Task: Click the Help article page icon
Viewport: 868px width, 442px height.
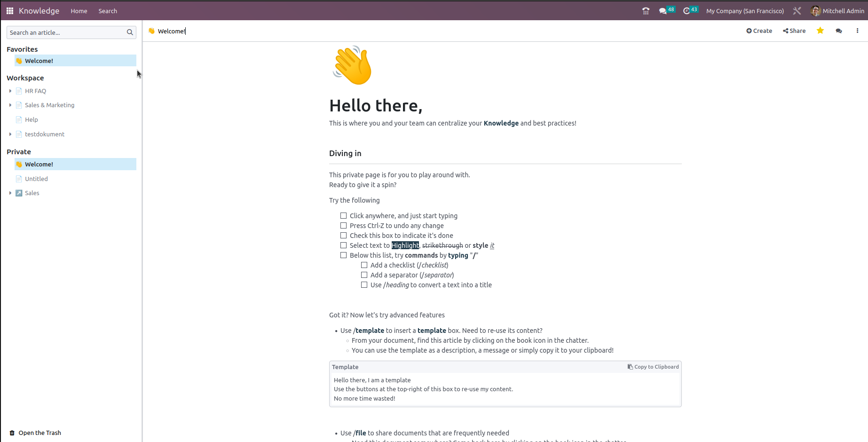Action: [19, 119]
